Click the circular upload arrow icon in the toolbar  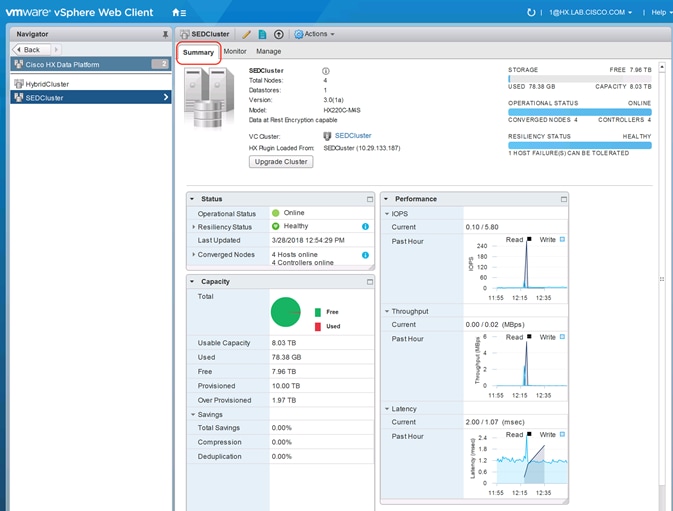pyautogui.click(x=279, y=34)
